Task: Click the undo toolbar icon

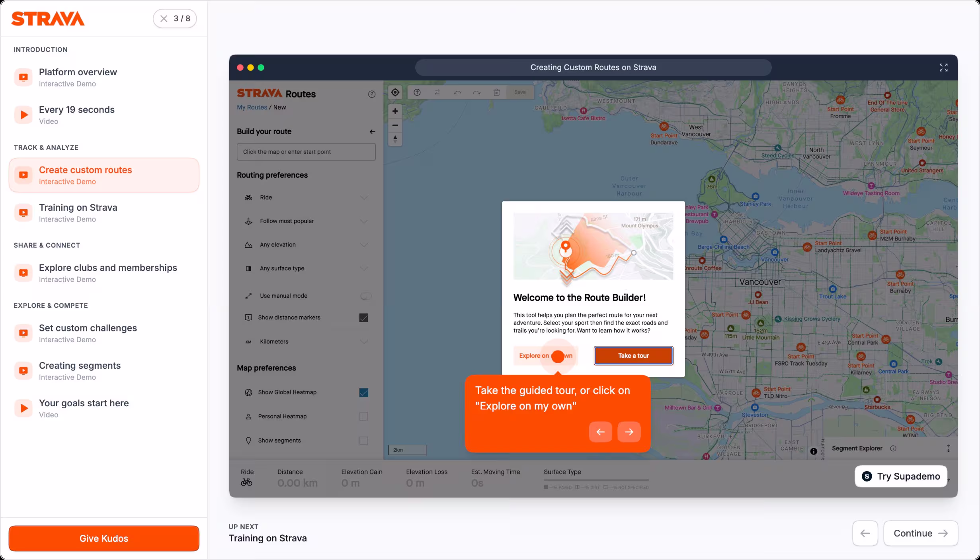Action: tap(457, 92)
